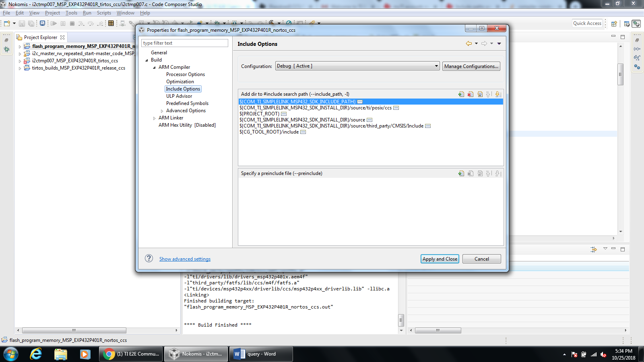Image resolution: width=644 pixels, height=362 pixels.
Task: Open the View menu
Action: point(34,13)
